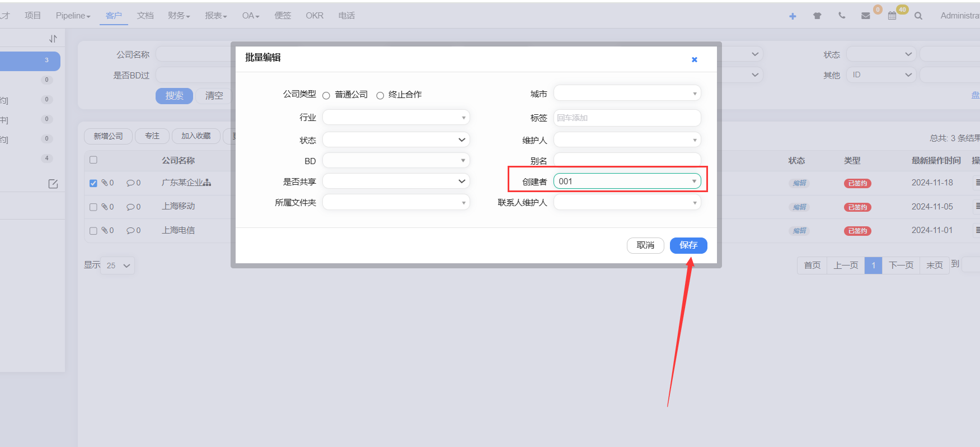980x447 pixels.
Task: Click the comment icon for 广东某企业 row
Action: [x=130, y=183]
